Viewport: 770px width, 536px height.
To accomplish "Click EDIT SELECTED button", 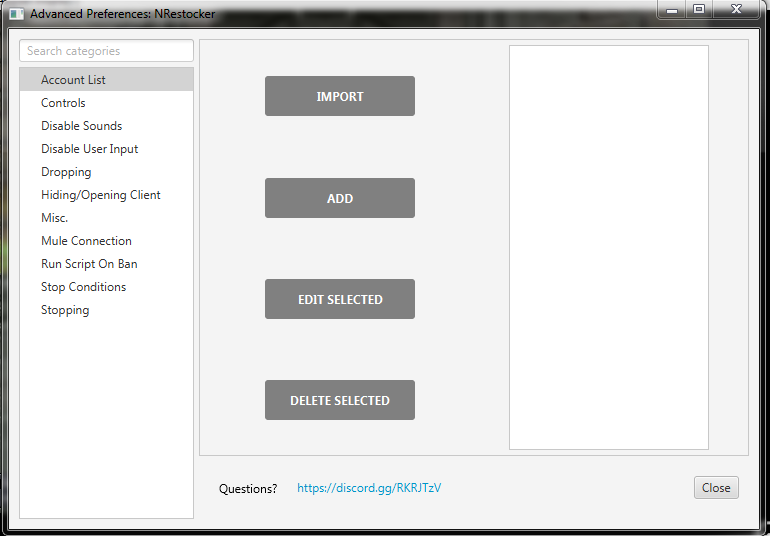I will pyautogui.click(x=340, y=299).
